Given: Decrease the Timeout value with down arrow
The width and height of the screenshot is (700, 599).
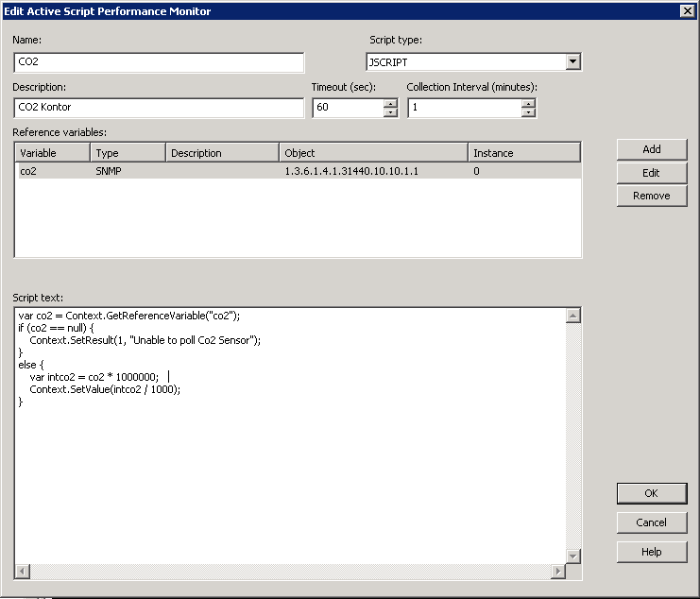Looking at the screenshot, I should click(390, 112).
